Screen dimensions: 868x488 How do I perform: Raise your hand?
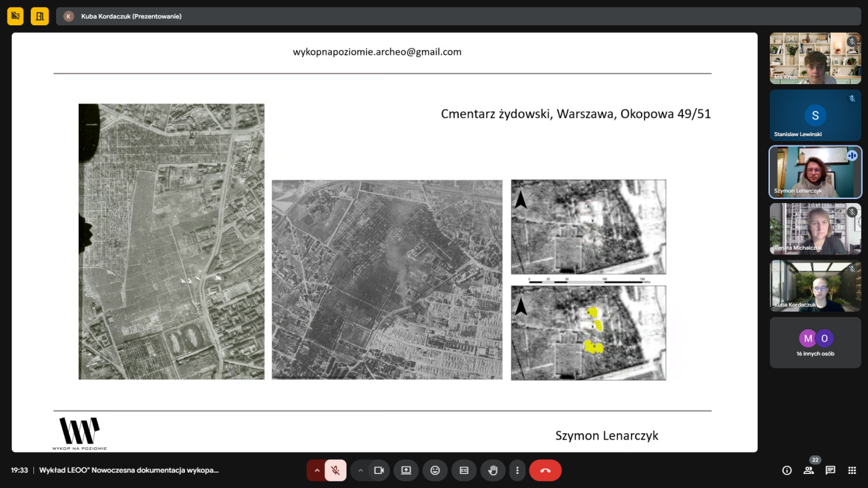click(493, 471)
